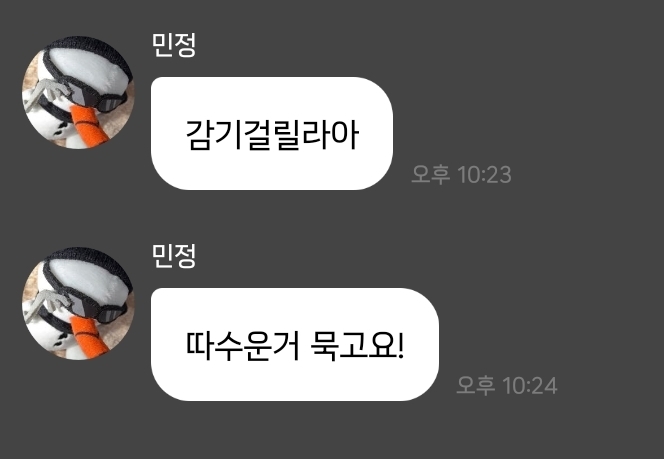The width and height of the screenshot is (664, 459).
Task: Tap the black beanie in the lower profile picture
Action: tap(91, 264)
